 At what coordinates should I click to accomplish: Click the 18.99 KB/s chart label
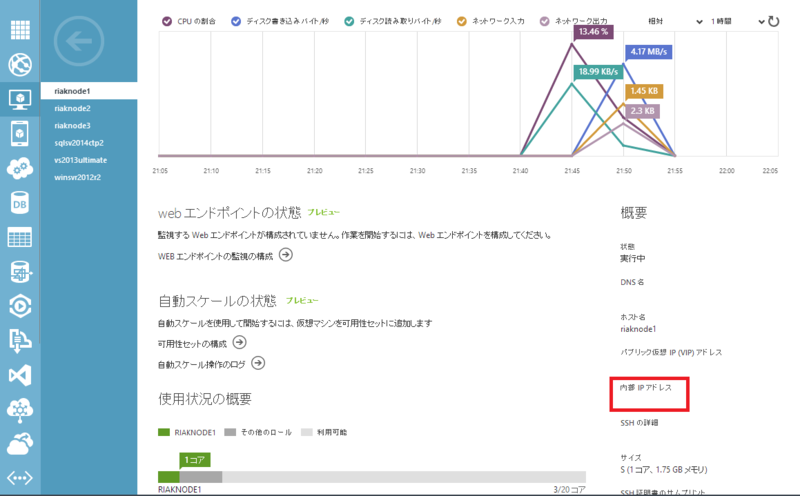click(x=598, y=71)
